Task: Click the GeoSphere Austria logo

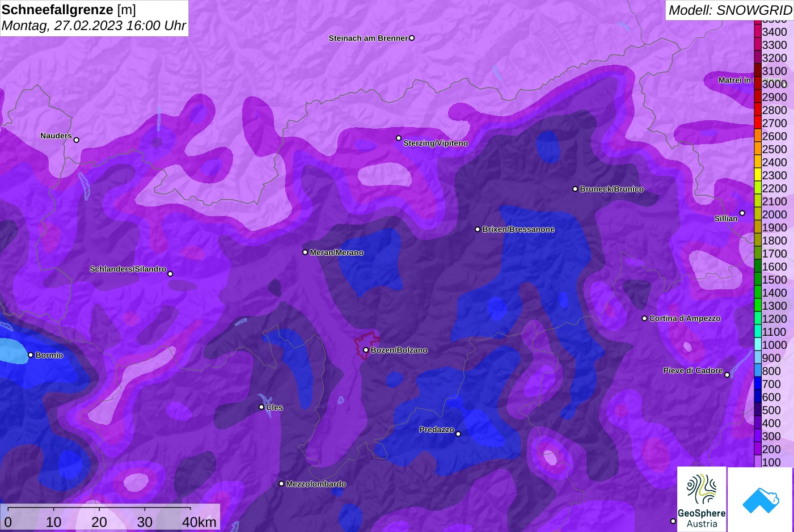Action: 702,499
